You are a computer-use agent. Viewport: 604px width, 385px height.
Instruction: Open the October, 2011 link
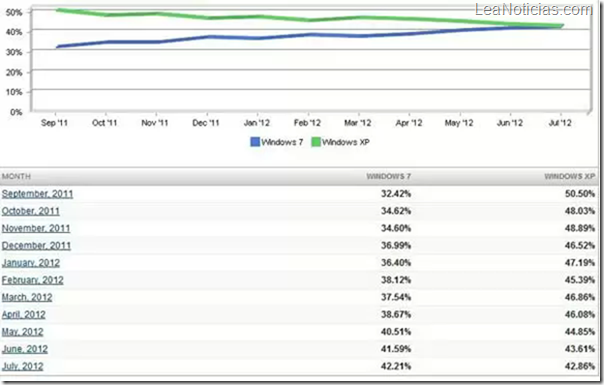click(30, 211)
